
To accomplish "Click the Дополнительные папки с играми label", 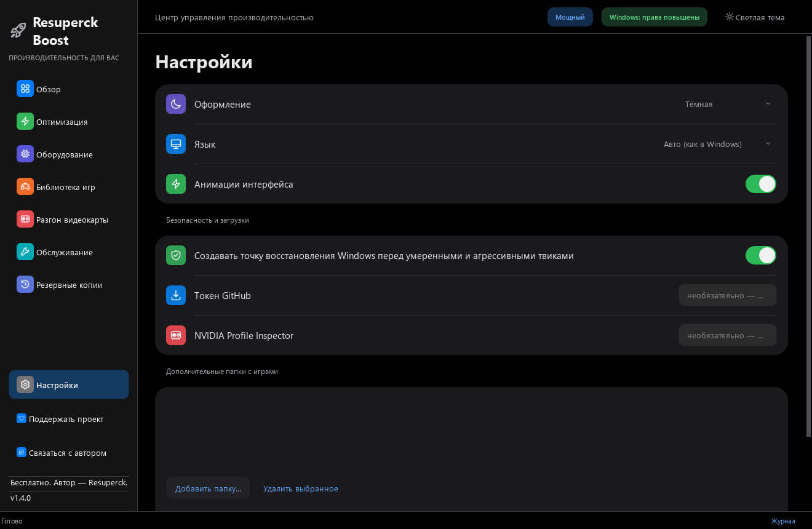I will [222, 372].
